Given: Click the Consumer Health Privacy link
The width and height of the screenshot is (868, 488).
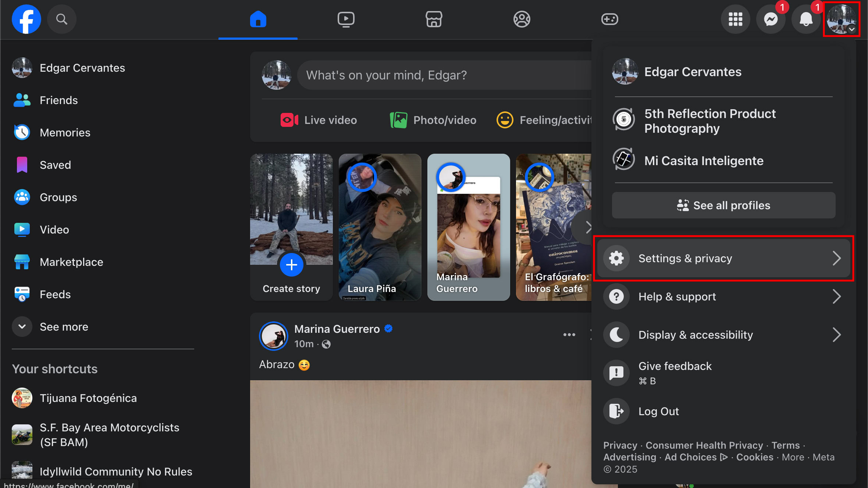Looking at the screenshot, I should pos(704,445).
